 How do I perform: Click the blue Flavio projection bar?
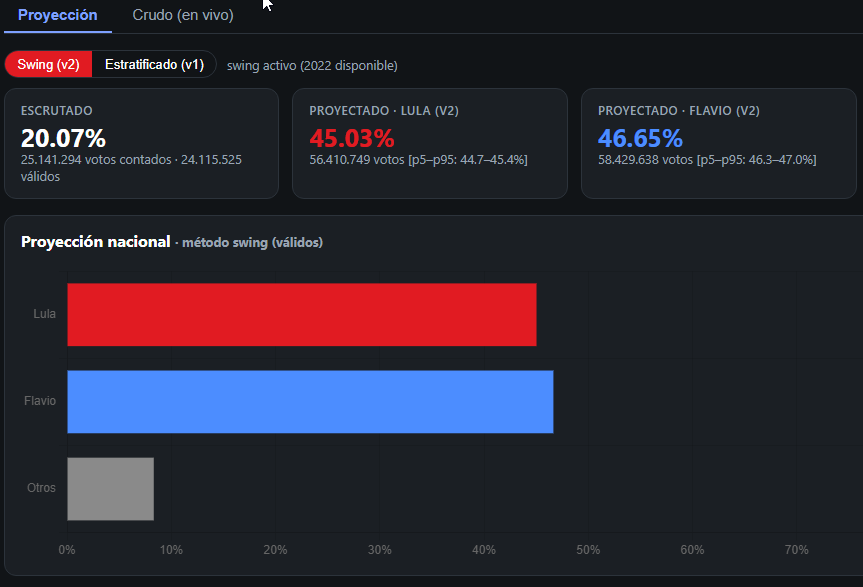point(310,402)
